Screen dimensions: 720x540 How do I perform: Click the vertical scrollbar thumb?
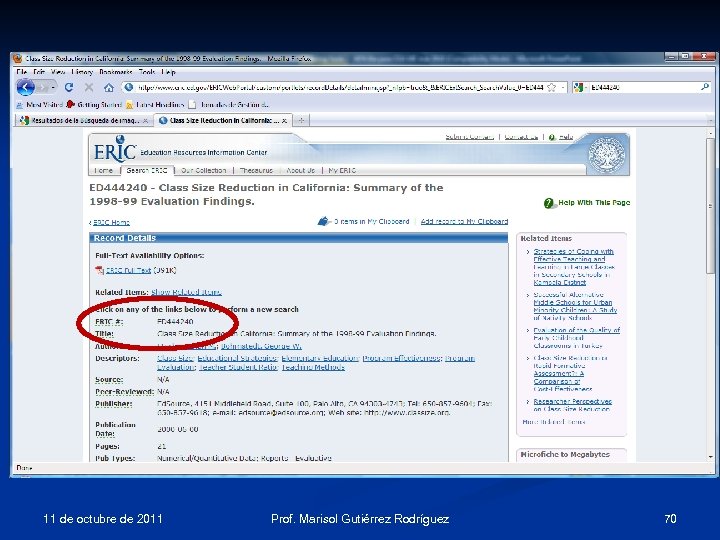coord(711,205)
